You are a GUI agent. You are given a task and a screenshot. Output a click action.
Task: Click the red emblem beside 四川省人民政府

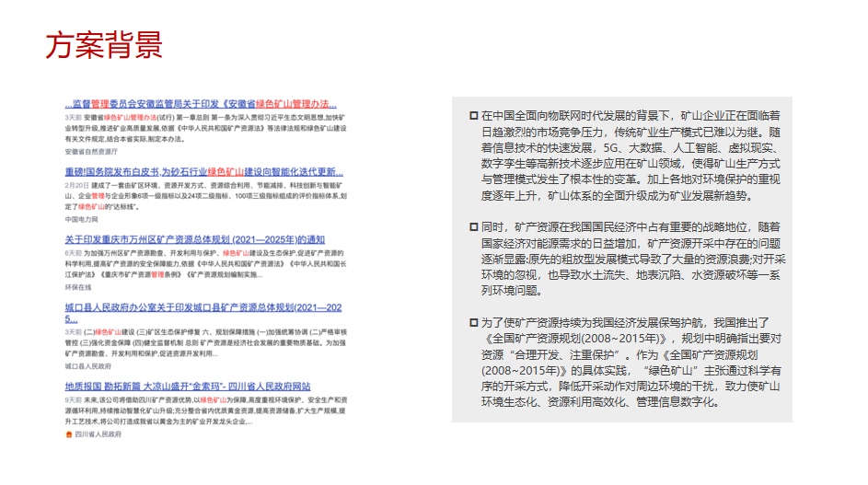pyautogui.click(x=69, y=433)
